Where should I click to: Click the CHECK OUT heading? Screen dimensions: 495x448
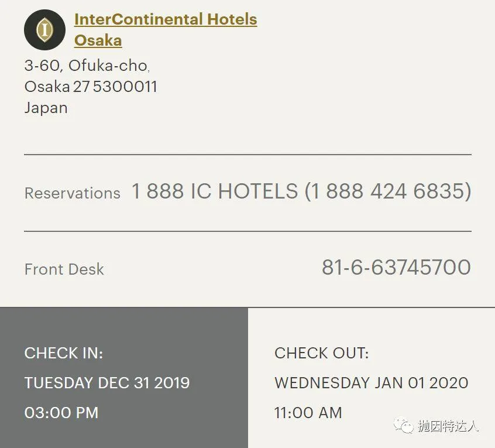click(322, 353)
